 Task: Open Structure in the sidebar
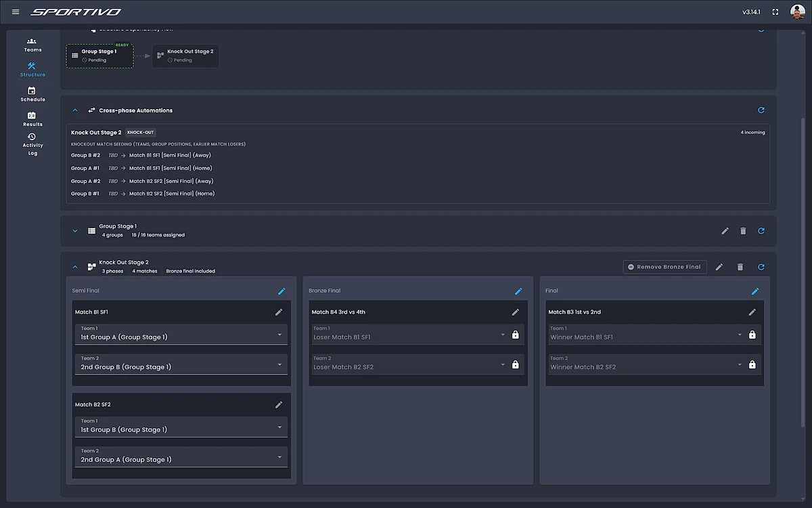coord(32,70)
